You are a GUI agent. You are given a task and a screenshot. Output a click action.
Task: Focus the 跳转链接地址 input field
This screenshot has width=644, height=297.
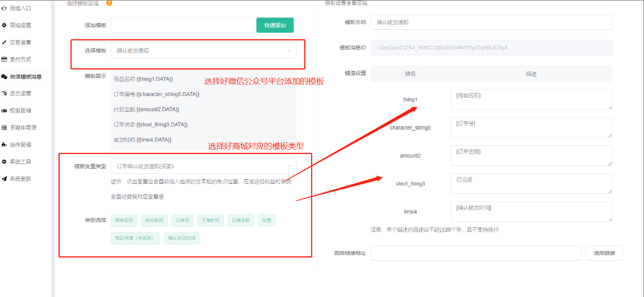coord(475,253)
